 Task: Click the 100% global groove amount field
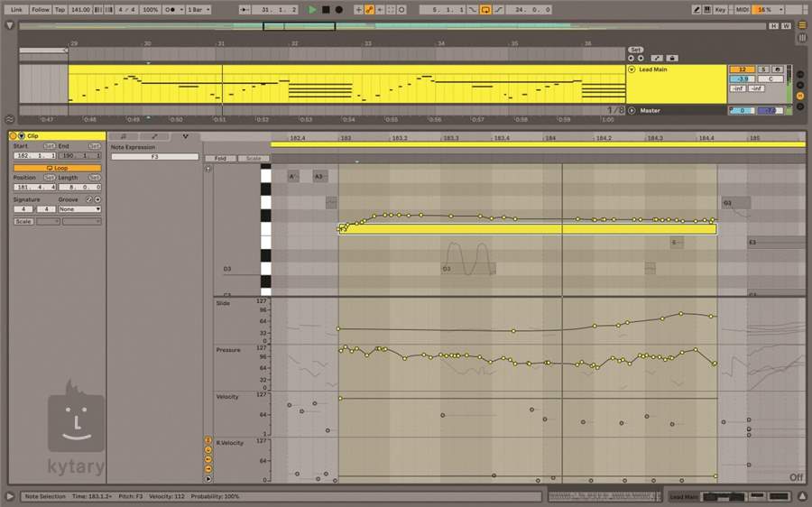tap(150, 9)
